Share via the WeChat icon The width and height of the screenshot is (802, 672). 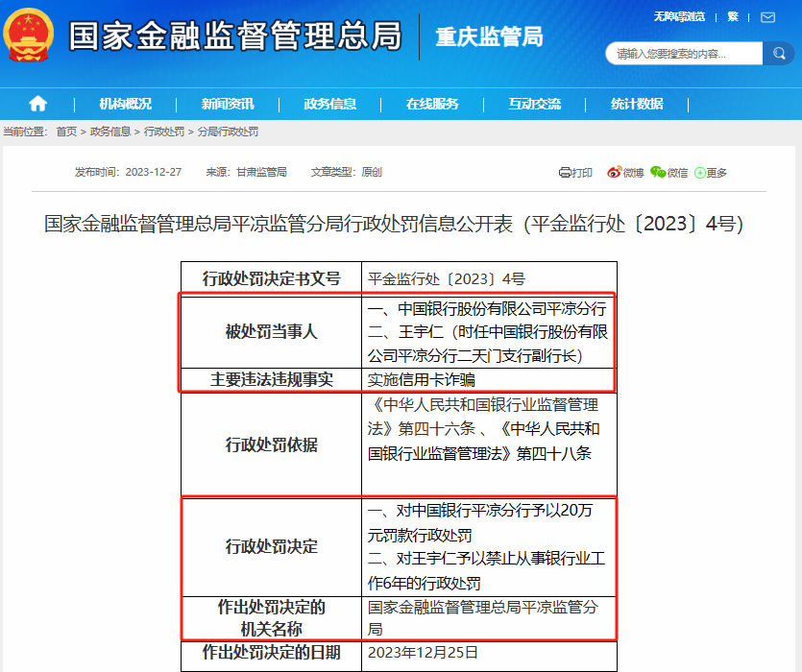coord(658,173)
